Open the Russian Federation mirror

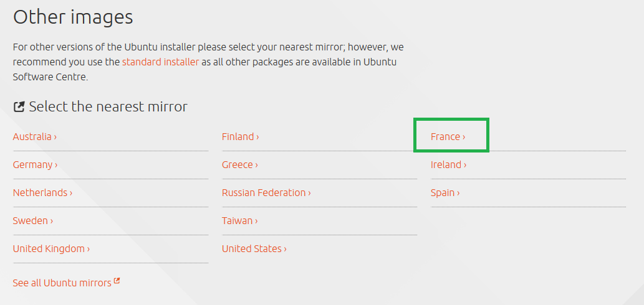pyautogui.click(x=266, y=193)
